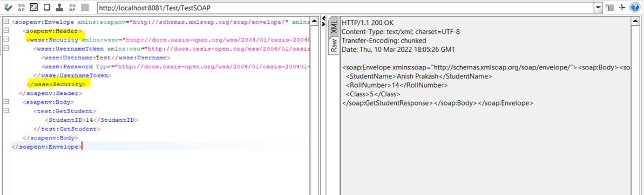Click the wsse:Password Type line
The image size is (644, 195).
176,66
